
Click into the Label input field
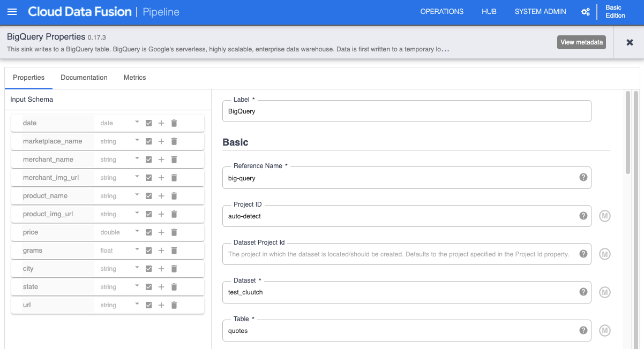(x=407, y=111)
